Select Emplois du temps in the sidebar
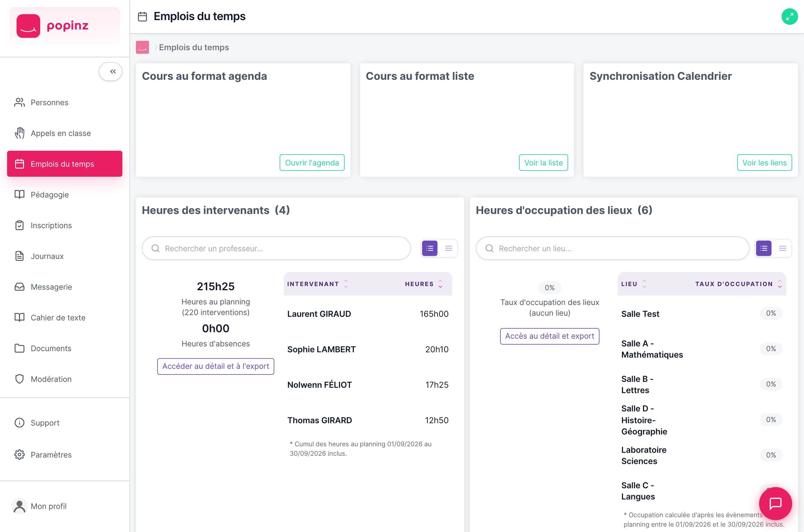804x532 pixels. [64, 164]
